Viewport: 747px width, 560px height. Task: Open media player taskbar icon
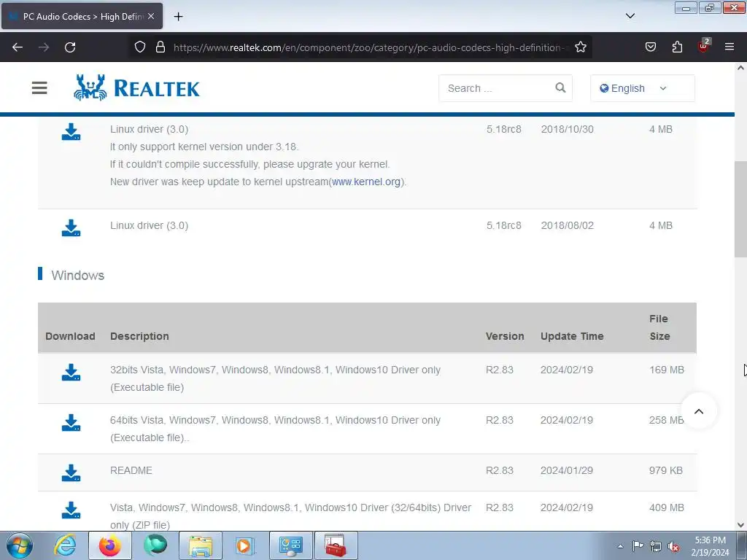point(245,545)
